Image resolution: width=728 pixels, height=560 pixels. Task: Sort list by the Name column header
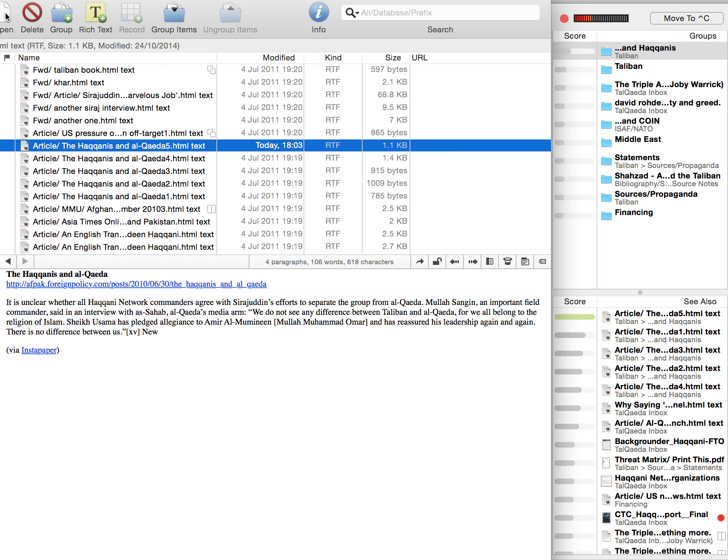29,58
